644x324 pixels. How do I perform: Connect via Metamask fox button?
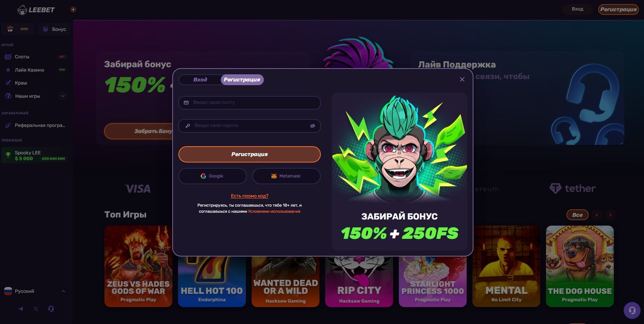click(286, 176)
